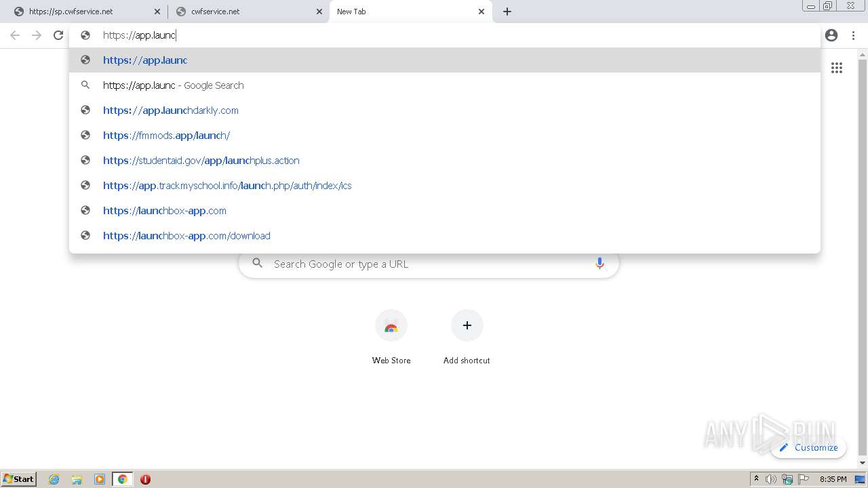868x488 pixels.
Task: Launch Internet Explorer from the taskbar
Action: click(54, 479)
